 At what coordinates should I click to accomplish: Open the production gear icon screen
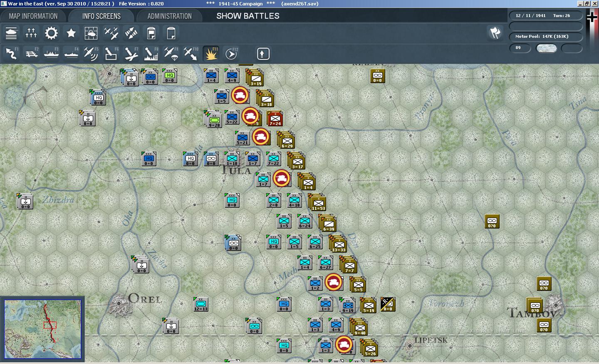(51, 33)
